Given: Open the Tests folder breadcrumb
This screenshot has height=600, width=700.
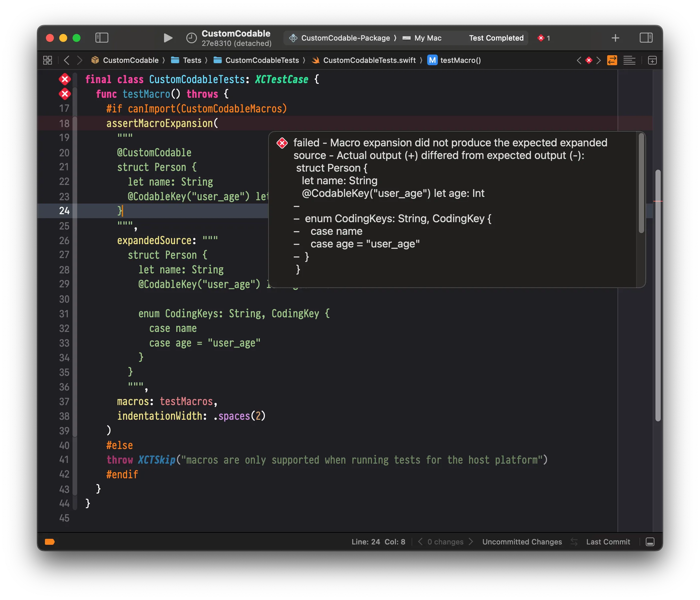Looking at the screenshot, I should pyautogui.click(x=192, y=61).
